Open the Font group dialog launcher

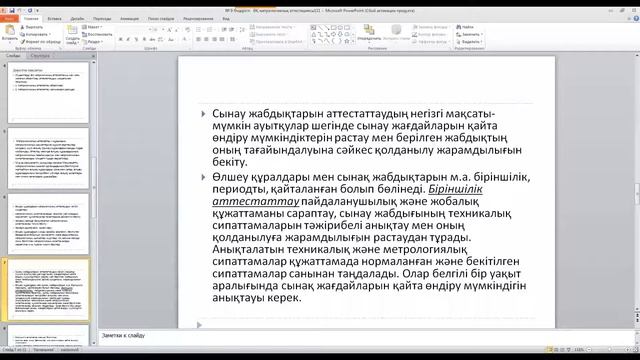click(190, 49)
